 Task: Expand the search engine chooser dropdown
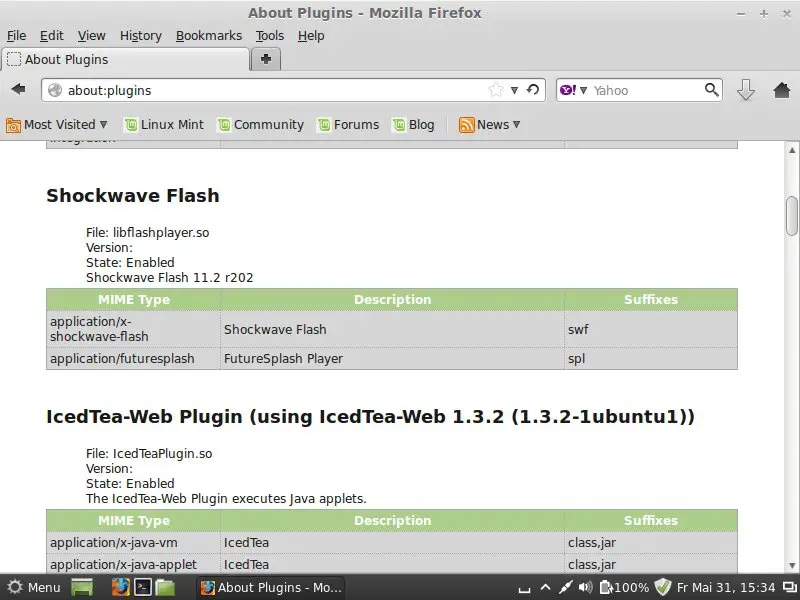[x=583, y=90]
